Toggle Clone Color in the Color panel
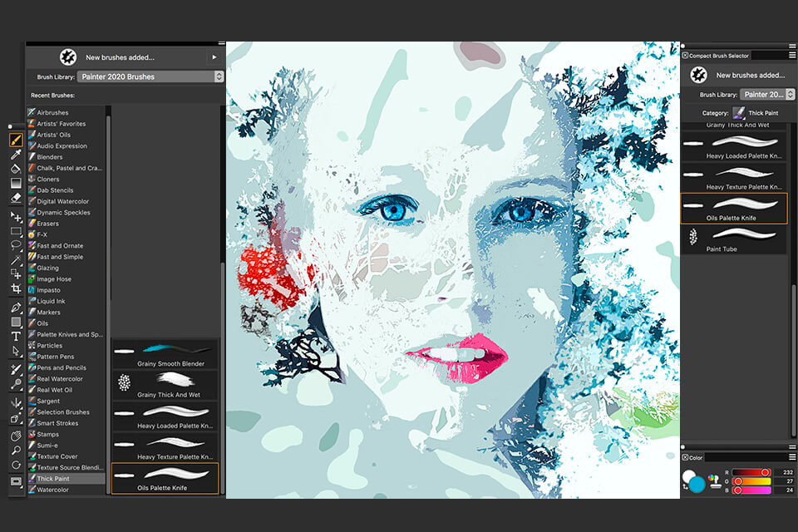Viewport: 798px width, 532px height. tap(716, 482)
